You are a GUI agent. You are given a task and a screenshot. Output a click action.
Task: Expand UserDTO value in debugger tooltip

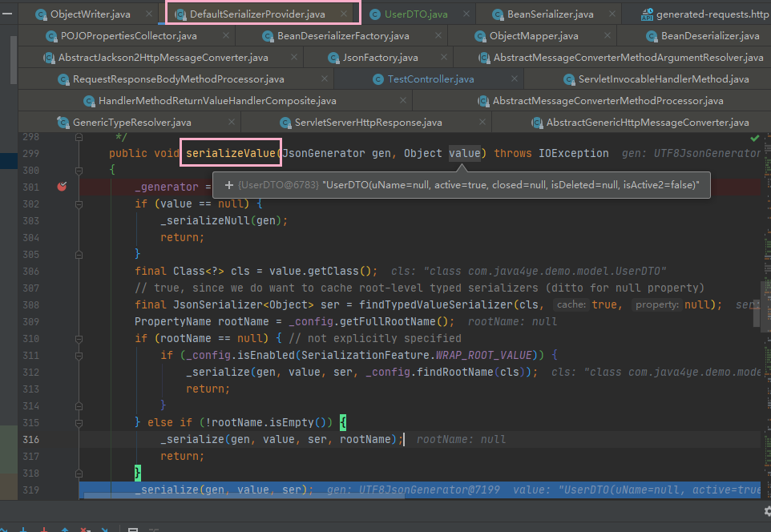coord(228,185)
